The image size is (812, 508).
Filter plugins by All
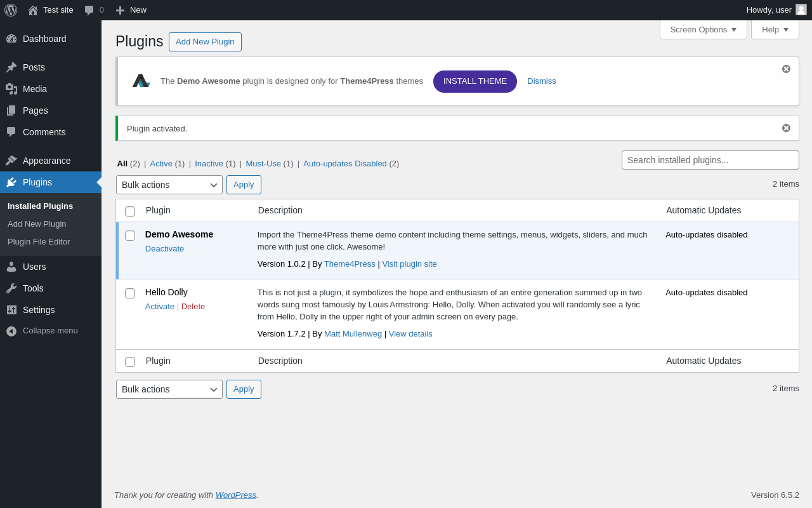[x=122, y=163]
